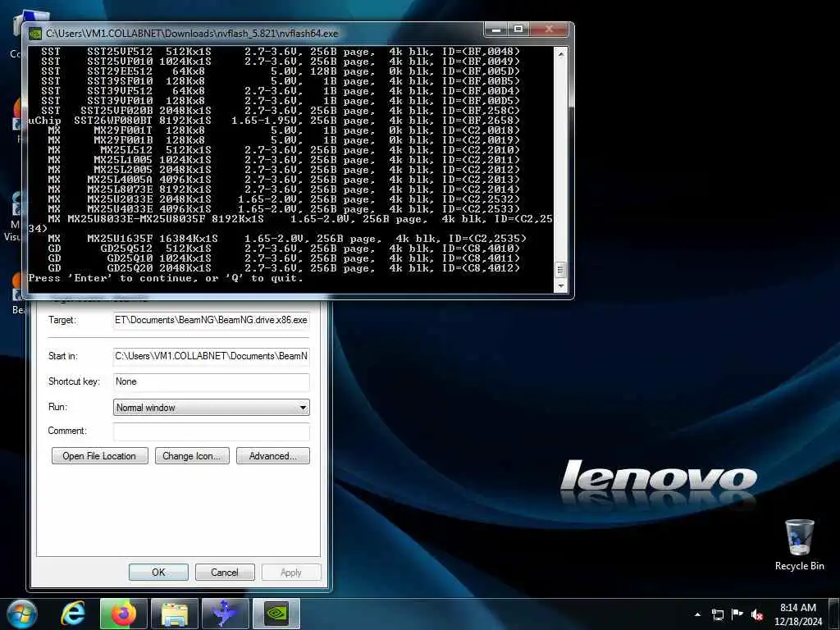The width and height of the screenshot is (840, 630).
Task: Launch Internet Explorer from the taskbar
Action: tap(72, 614)
